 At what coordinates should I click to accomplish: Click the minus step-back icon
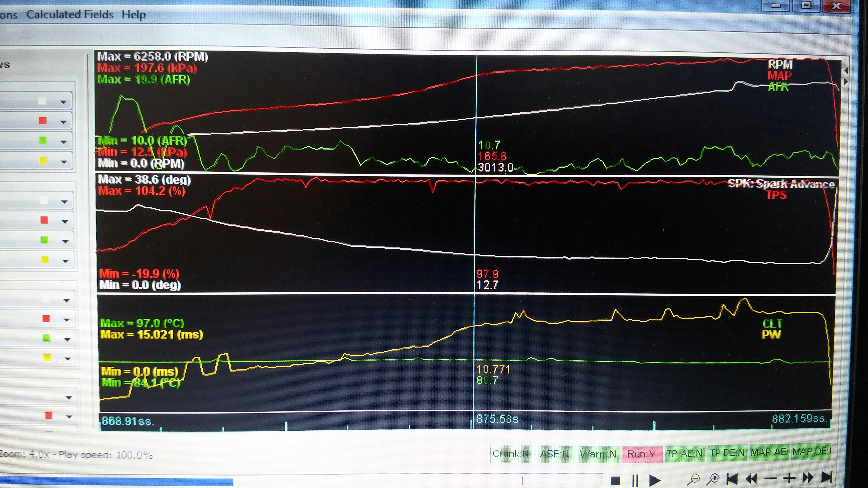[770, 478]
